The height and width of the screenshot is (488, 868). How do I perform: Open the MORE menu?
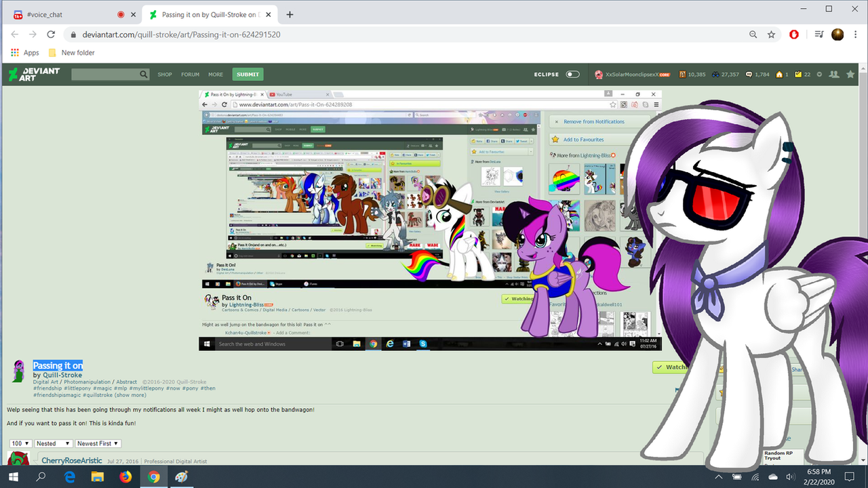coord(216,75)
